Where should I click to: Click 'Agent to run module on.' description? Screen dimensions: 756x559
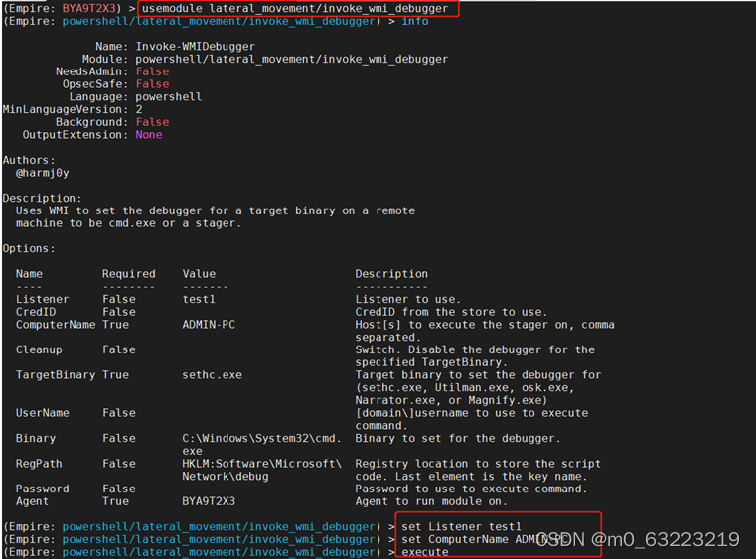click(x=431, y=501)
